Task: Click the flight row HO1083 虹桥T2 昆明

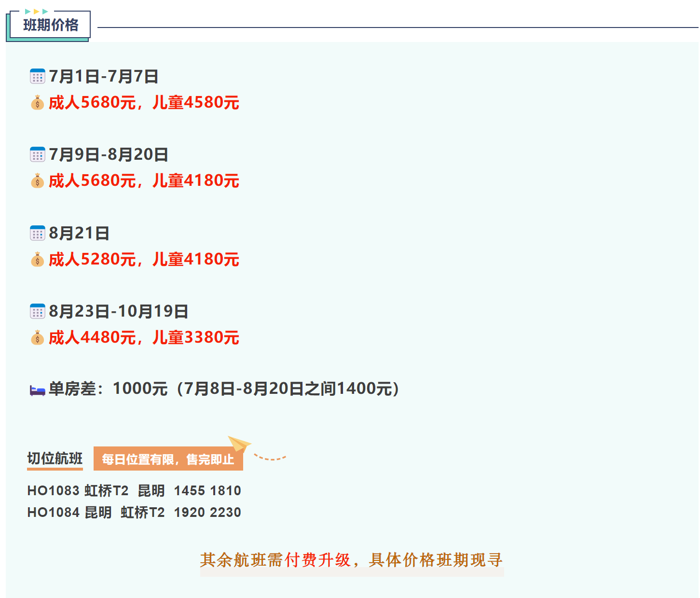Action: click(134, 491)
